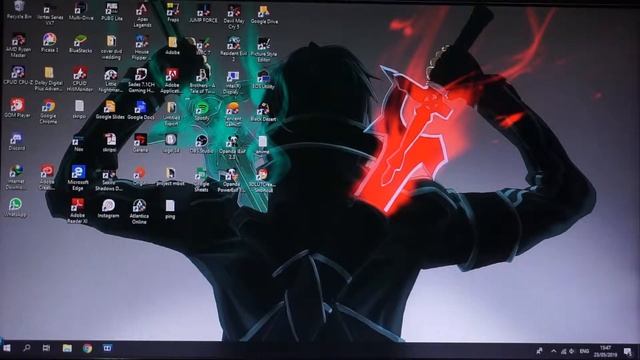Open the Recycle Bin desktop icon
The height and width of the screenshot is (360, 640).
[18, 10]
